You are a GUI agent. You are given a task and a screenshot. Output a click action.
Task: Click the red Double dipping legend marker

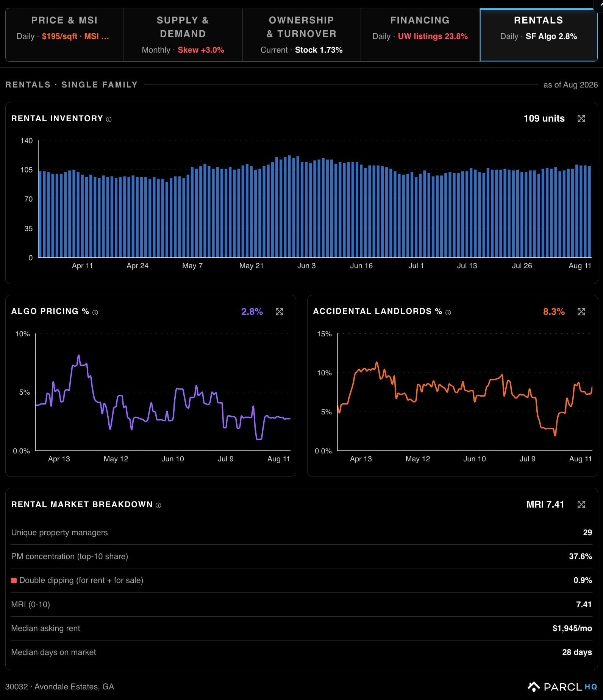[14, 580]
